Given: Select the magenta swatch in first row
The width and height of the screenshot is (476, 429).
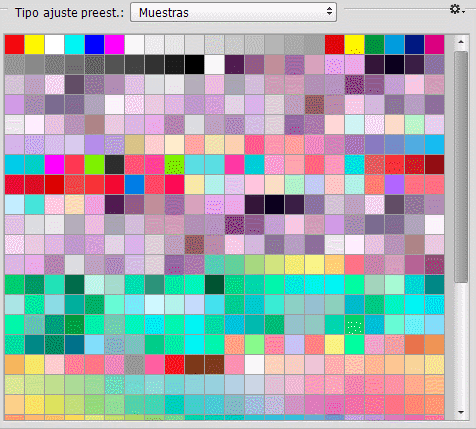Looking at the screenshot, I should point(114,44).
